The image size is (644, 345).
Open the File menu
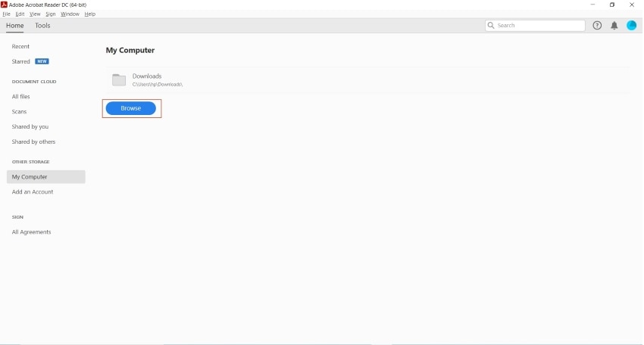(x=6, y=14)
